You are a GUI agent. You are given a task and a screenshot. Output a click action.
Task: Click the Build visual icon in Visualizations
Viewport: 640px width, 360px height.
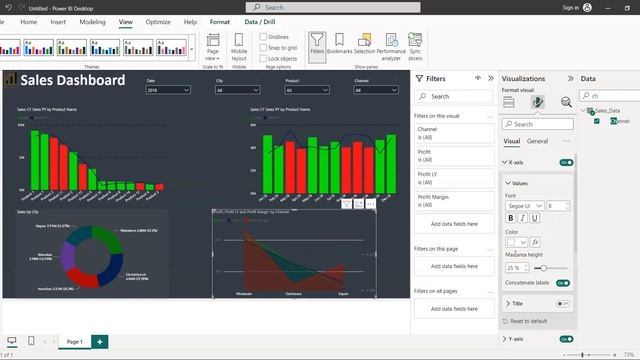pyautogui.click(x=509, y=102)
